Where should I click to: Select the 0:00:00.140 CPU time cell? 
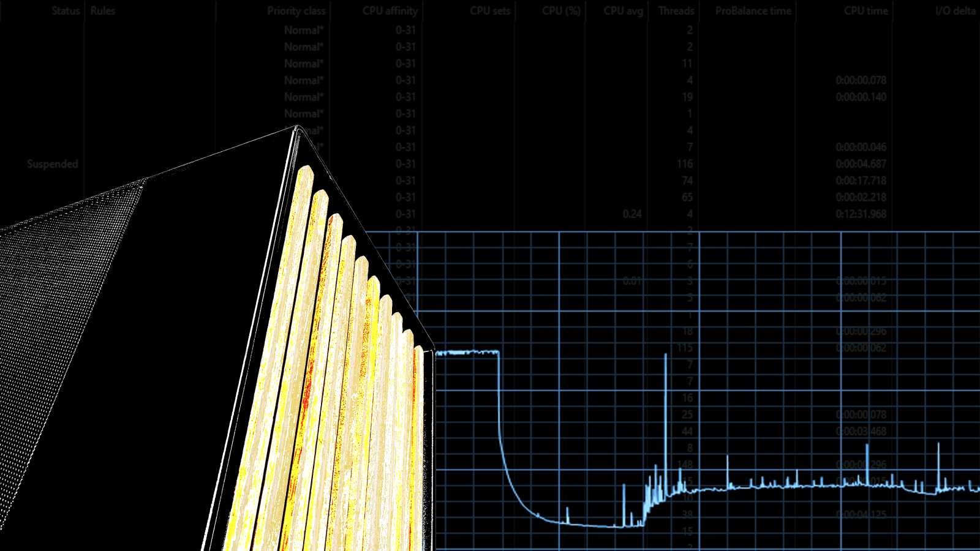861,97
